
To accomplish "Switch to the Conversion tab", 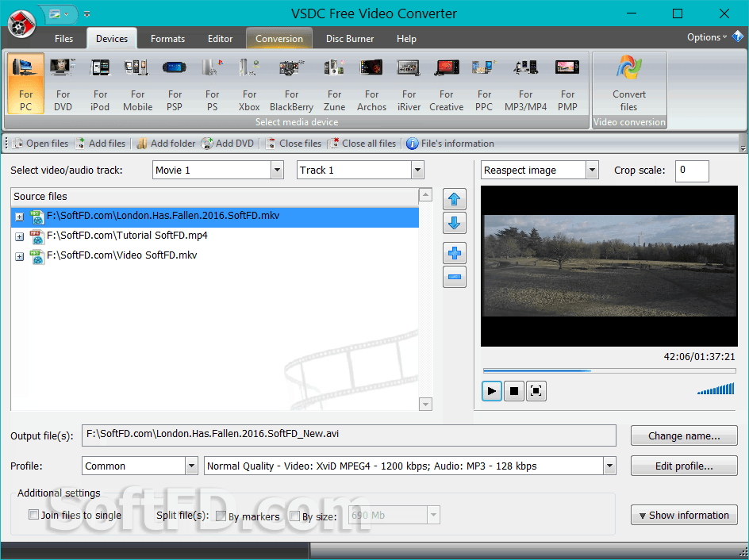I will click(x=279, y=39).
